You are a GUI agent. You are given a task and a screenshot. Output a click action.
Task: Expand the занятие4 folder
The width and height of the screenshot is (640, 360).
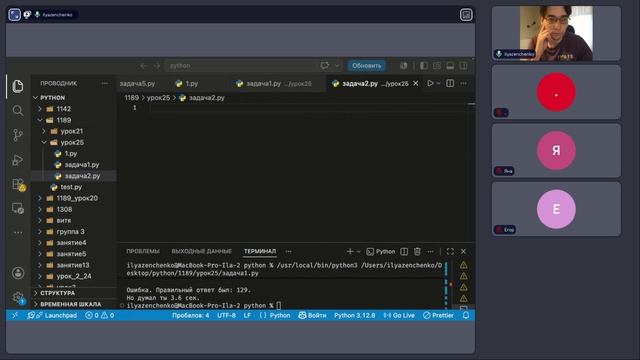[x=71, y=242]
